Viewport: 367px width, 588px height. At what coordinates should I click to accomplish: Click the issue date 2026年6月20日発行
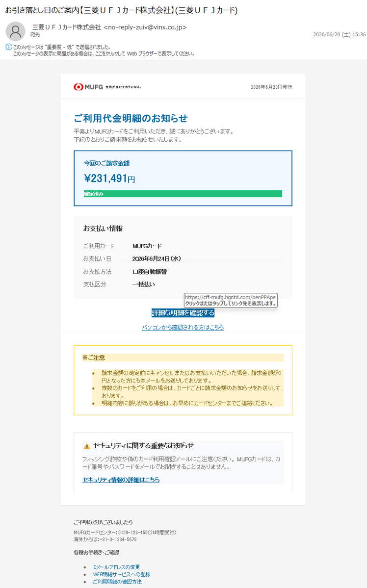pyautogui.click(x=271, y=87)
